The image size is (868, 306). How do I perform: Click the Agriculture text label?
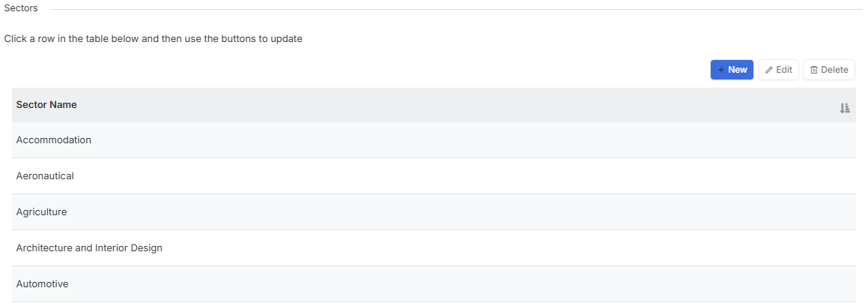point(41,211)
